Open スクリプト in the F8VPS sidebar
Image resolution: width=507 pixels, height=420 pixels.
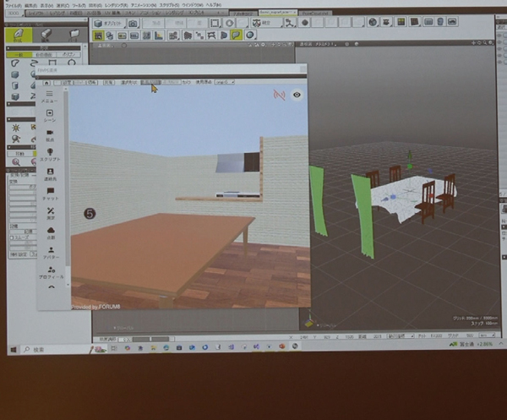(50, 155)
